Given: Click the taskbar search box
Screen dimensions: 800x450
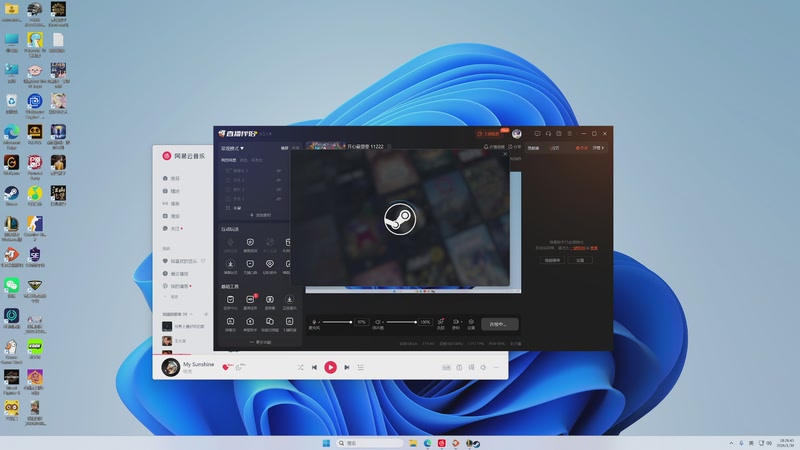Looking at the screenshot, I should tap(369, 443).
